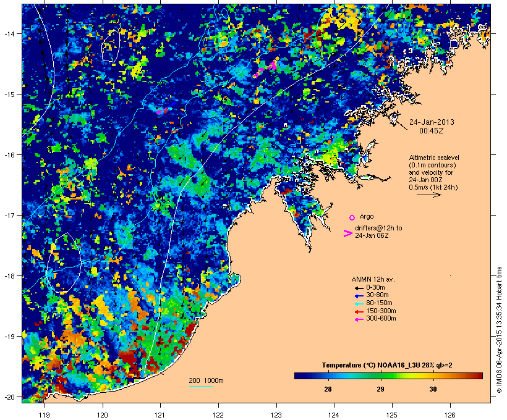Click the magenta drifters arrowhead legend symbol
This screenshot has width=507, height=420.
click(348, 233)
